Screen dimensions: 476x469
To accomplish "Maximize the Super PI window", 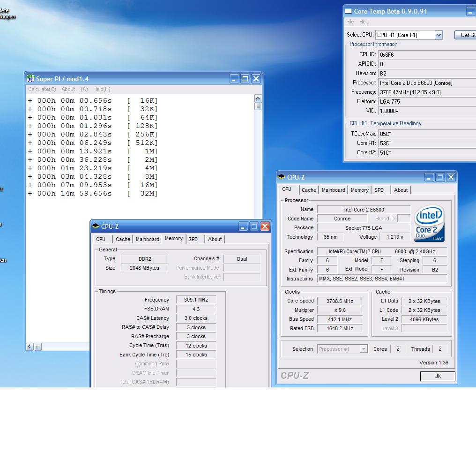I will coord(245,79).
